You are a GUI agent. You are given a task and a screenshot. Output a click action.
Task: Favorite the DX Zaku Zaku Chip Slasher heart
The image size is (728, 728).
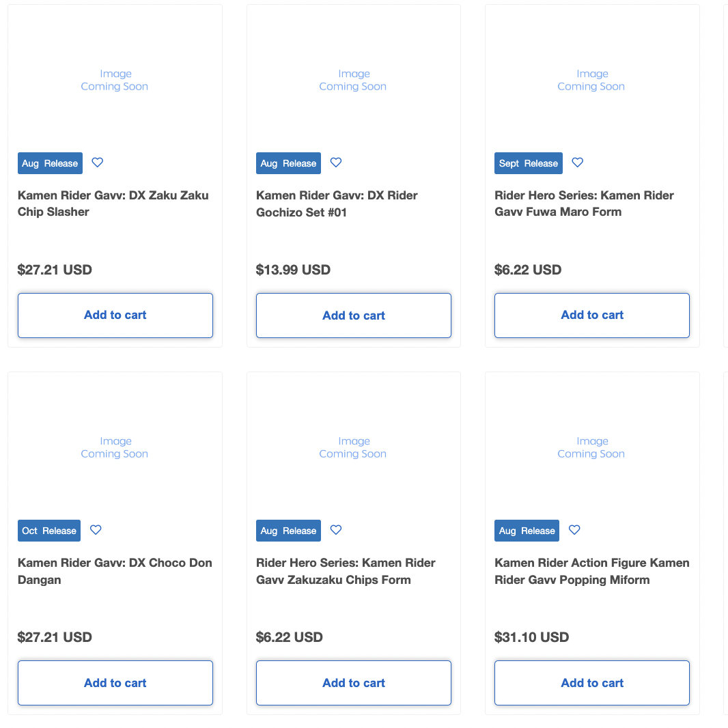coord(98,163)
